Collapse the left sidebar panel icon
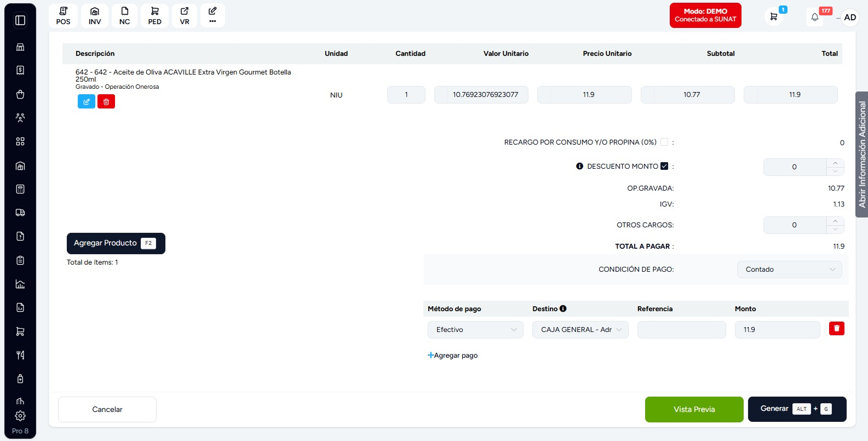Viewport: 868px width, 441px height. [x=20, y=20]
